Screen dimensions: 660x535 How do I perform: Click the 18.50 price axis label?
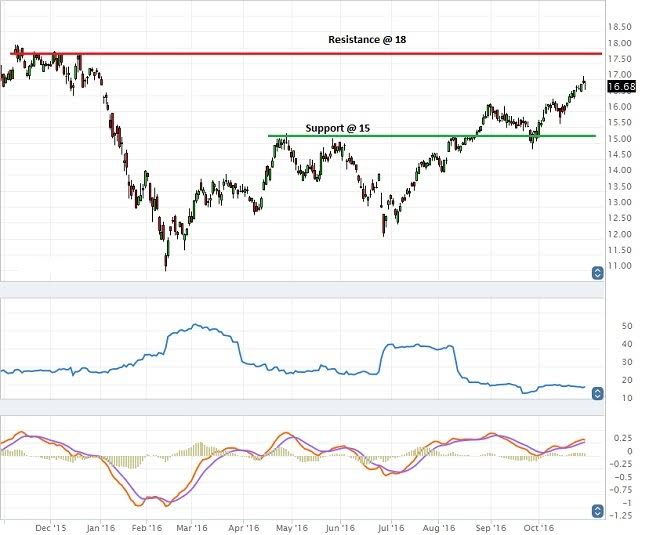click(x=620, y=27)
